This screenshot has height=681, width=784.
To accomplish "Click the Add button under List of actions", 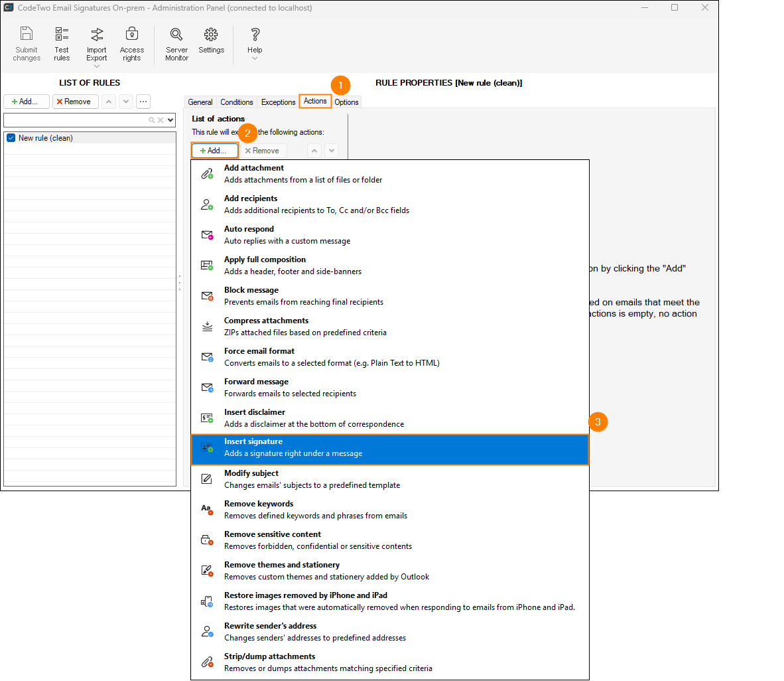I will pyautogui.click(x=214, y=150).
